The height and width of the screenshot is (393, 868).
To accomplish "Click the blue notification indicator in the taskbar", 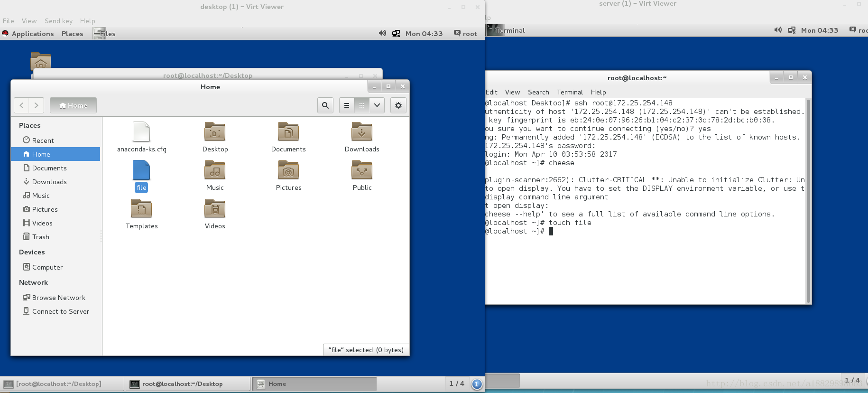I will [x=477, y=384].
